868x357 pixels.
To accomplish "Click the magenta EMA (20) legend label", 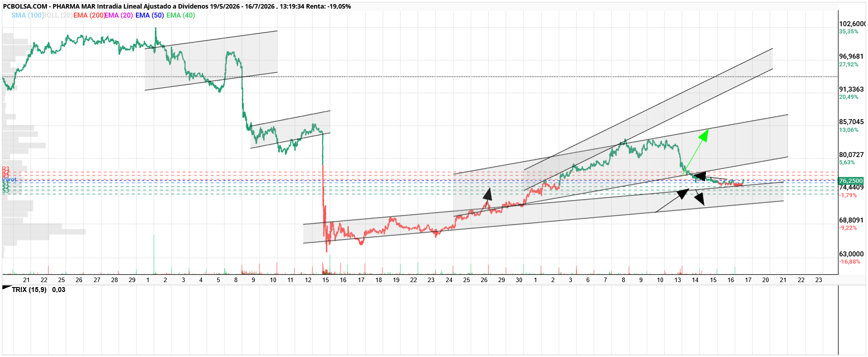I will click(119, 15).
